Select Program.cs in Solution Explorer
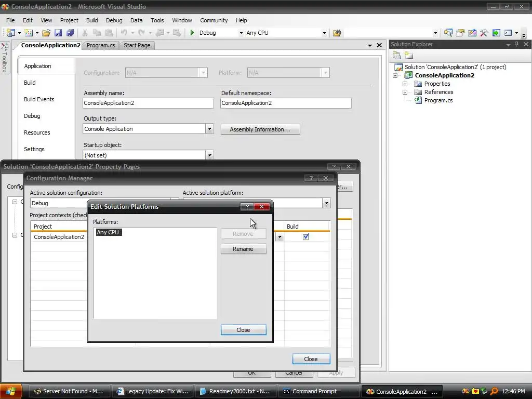 (x=438, y=100)
